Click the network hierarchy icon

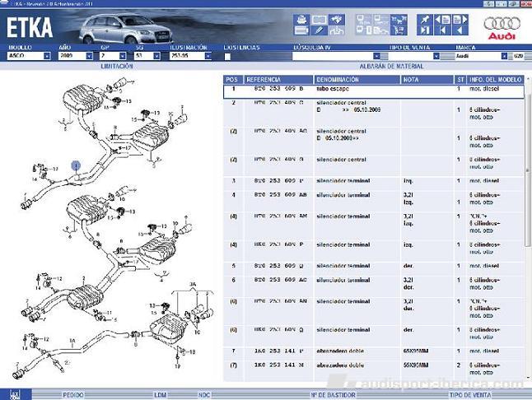click(337, 30)
